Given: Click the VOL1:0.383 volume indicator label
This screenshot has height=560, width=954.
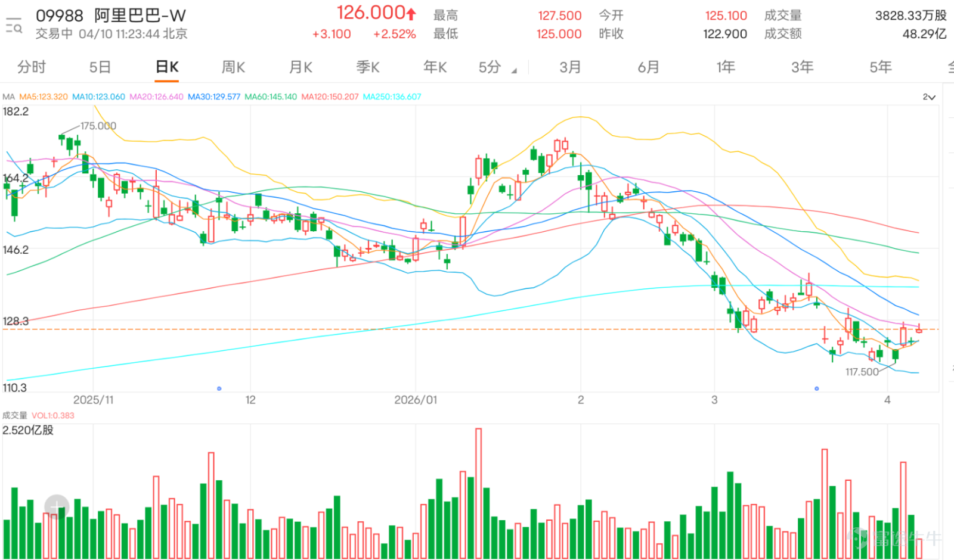Looking at the screenshot, I should (x=53, y=415).
